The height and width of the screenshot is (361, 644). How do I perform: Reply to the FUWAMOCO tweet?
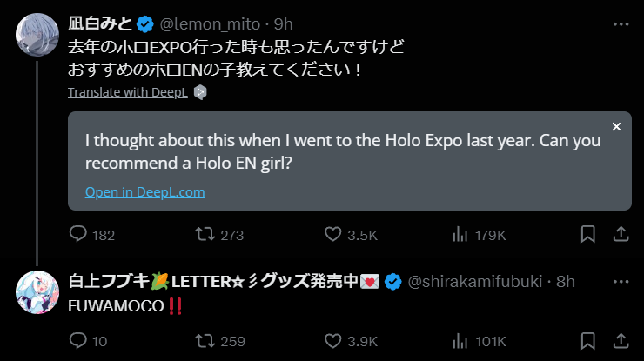pyautogui.click(x=78, y=340)
